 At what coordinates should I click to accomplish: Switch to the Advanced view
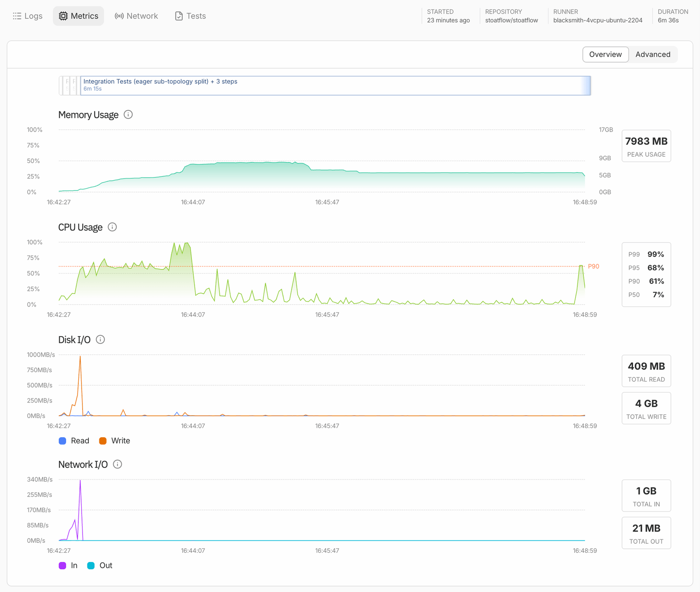pyautogui.click(x=653, y=54)
